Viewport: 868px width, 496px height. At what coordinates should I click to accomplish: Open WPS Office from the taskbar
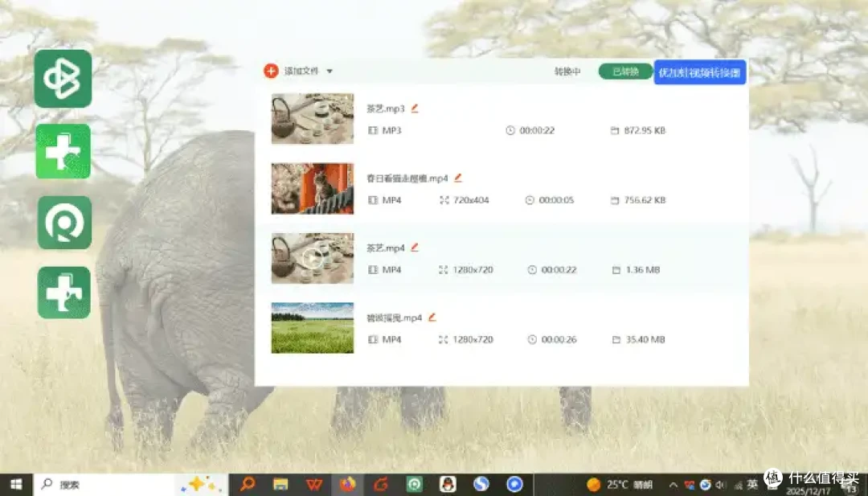click(x=314, y=485)
